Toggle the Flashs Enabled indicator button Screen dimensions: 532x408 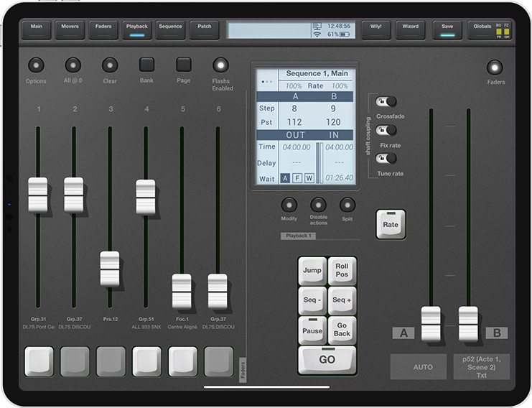(x=220, y=65)
